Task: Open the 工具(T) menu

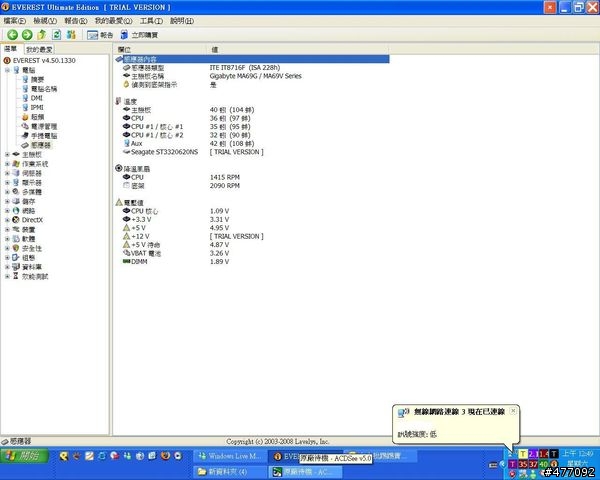Action: coord(151,21)
